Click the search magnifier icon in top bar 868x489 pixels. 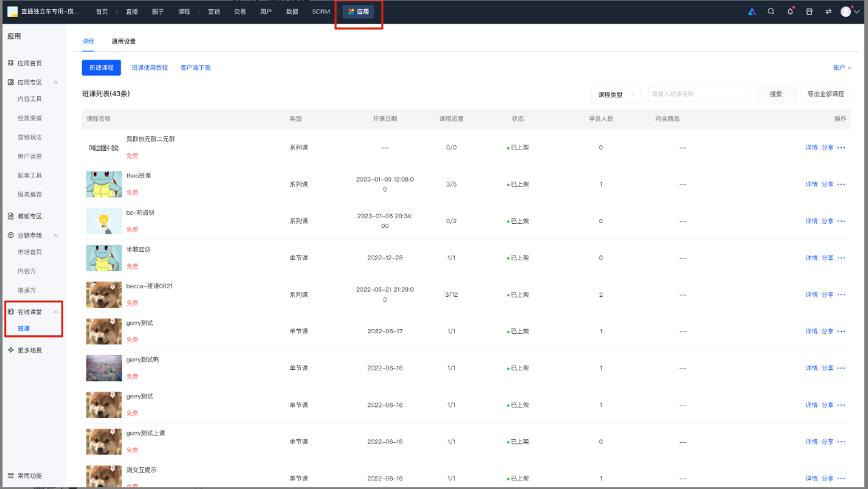tap(771, 11)
